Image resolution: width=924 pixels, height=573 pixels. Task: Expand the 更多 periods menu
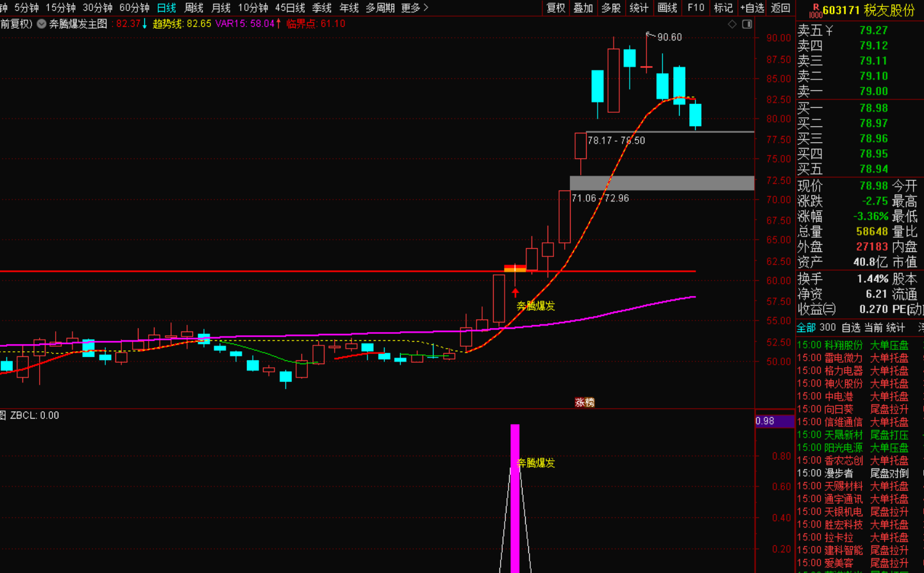(414, 8)
